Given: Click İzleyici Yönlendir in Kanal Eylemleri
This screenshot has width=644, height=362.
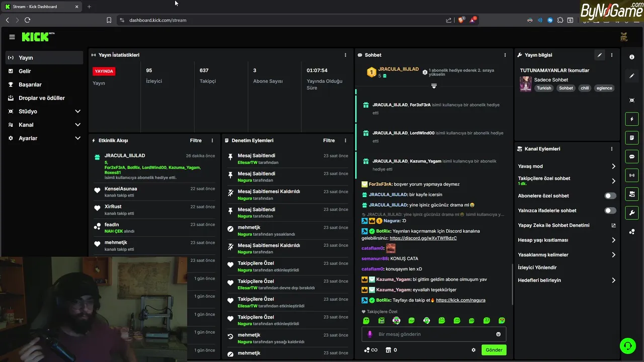Looking at the screenshot, I should [x=537, y=267].
